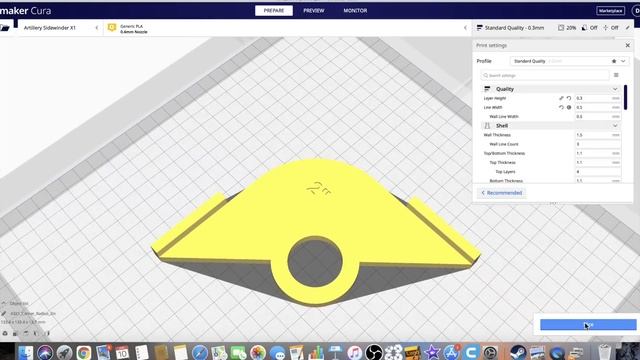Click the Layer Height link icon

pos(561,98)
